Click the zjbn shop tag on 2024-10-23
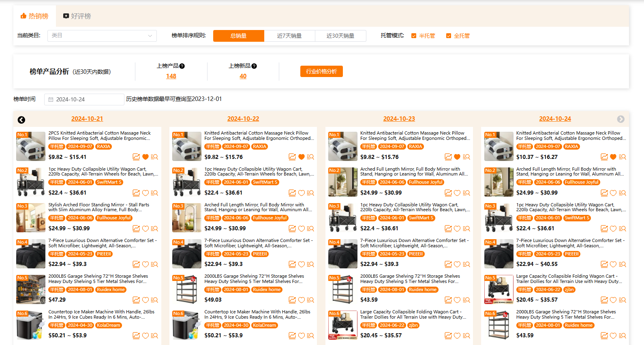Image resolution: width=644 pixels, height=345 pixels. (x=413, y=326)
